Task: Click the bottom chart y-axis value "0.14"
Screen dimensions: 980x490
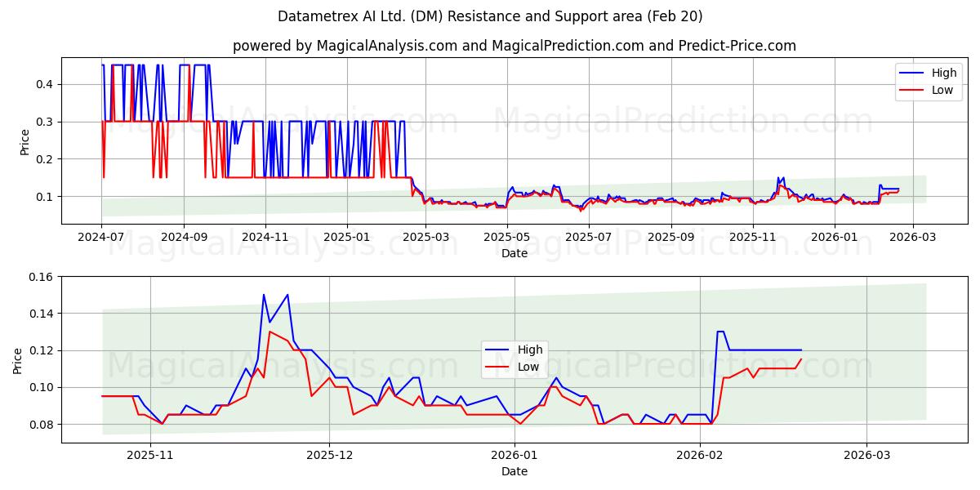Action: click(42, 314)
